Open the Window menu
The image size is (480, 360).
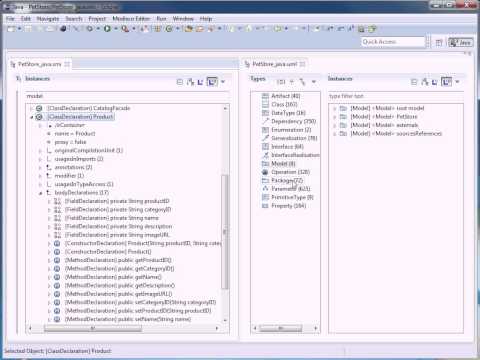[x=183, y=19]
